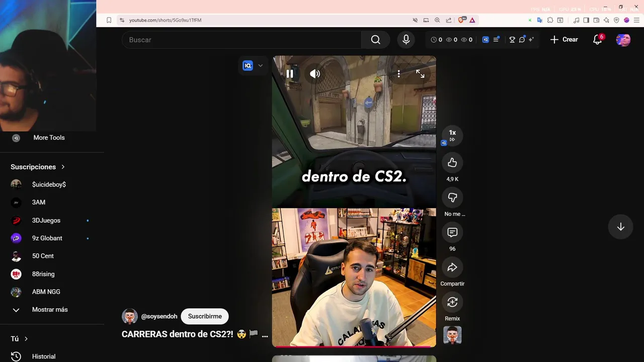This screenshot has width=644, height=362.
Task: Click the Remix button icon
Action: pyautogui.click(x=452, y=302)
